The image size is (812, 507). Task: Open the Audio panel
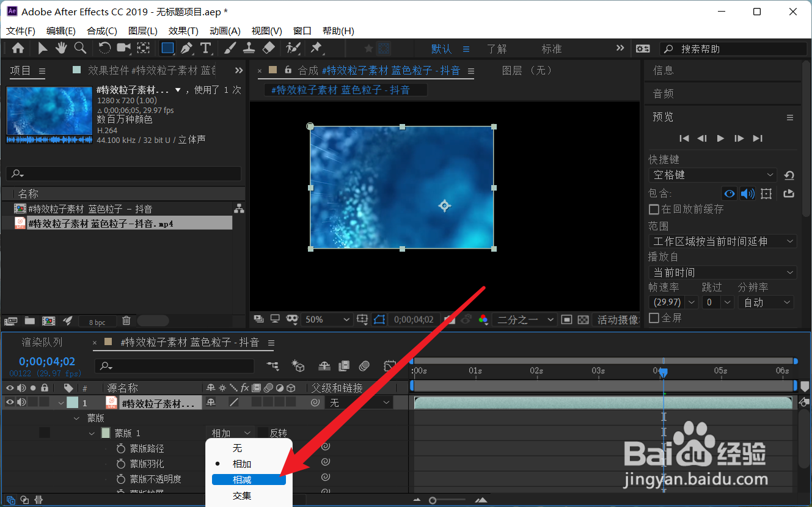coord(664,93)
